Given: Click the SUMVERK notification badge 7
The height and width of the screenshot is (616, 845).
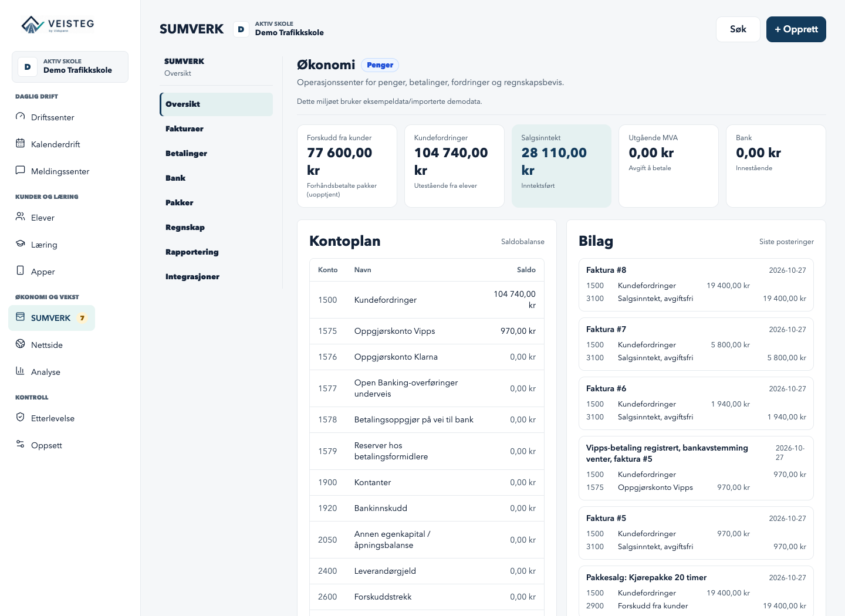Looking at the screenshot, I should click(x=82, y=318).
